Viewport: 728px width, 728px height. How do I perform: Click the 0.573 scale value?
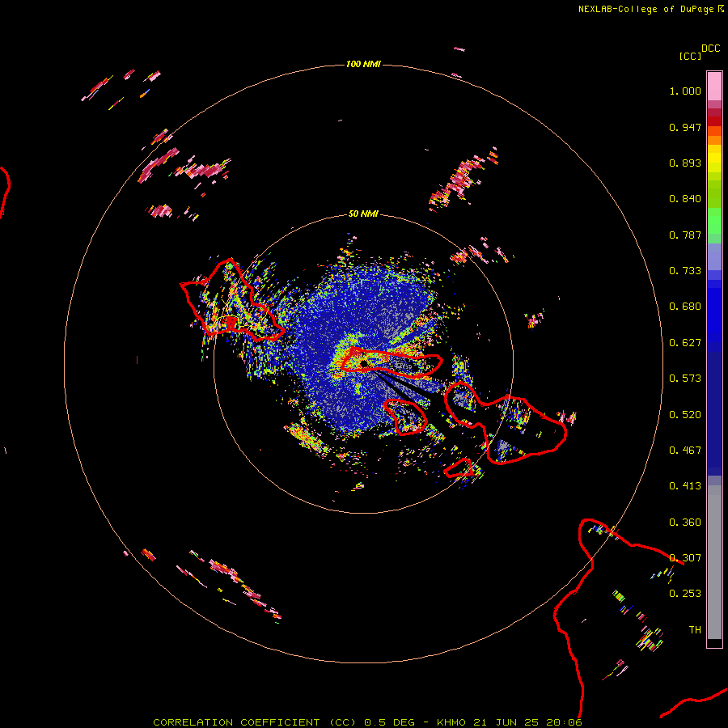[685, 379]
